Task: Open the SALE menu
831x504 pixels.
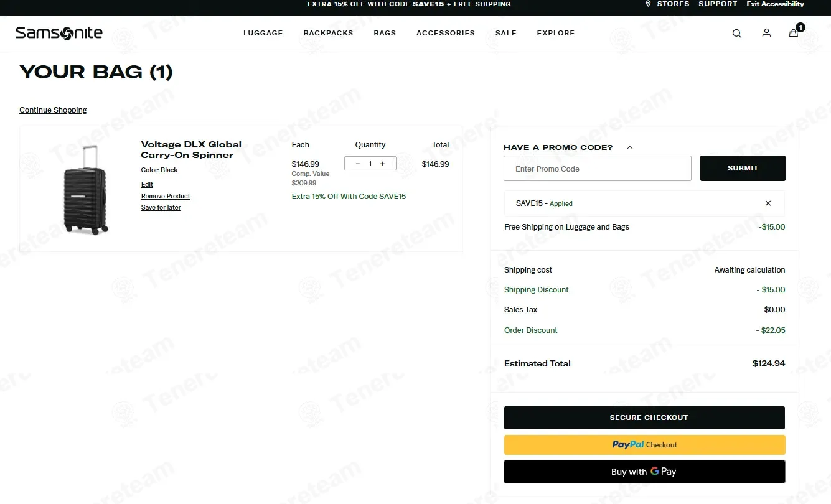Action: [x=505, y=33]
